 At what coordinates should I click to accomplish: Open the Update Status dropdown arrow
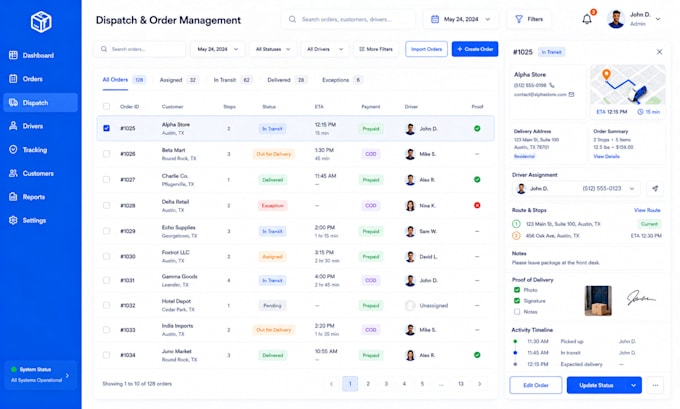[633, 385]
